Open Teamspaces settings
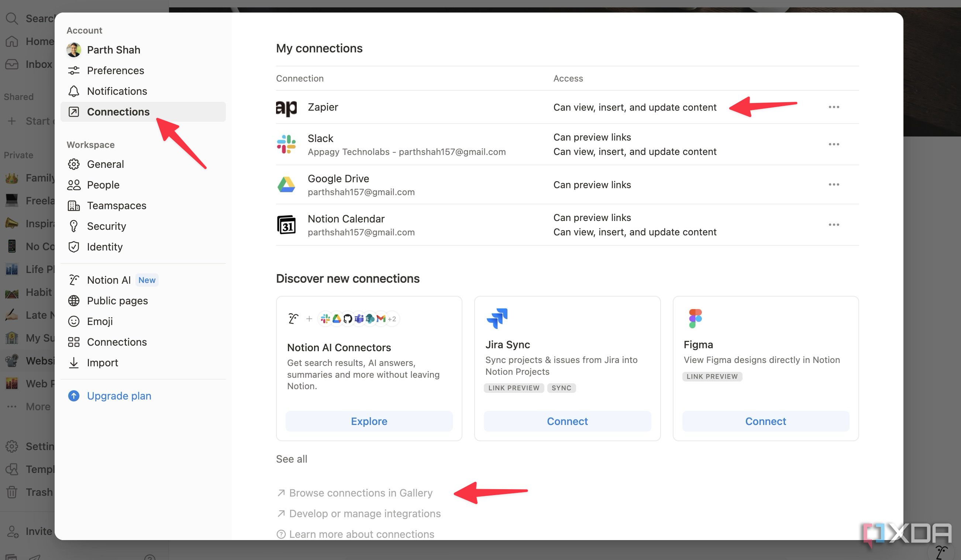 143,205
